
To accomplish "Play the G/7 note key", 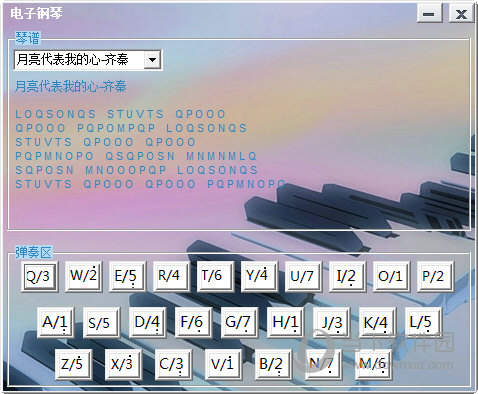I will [239, 323].
